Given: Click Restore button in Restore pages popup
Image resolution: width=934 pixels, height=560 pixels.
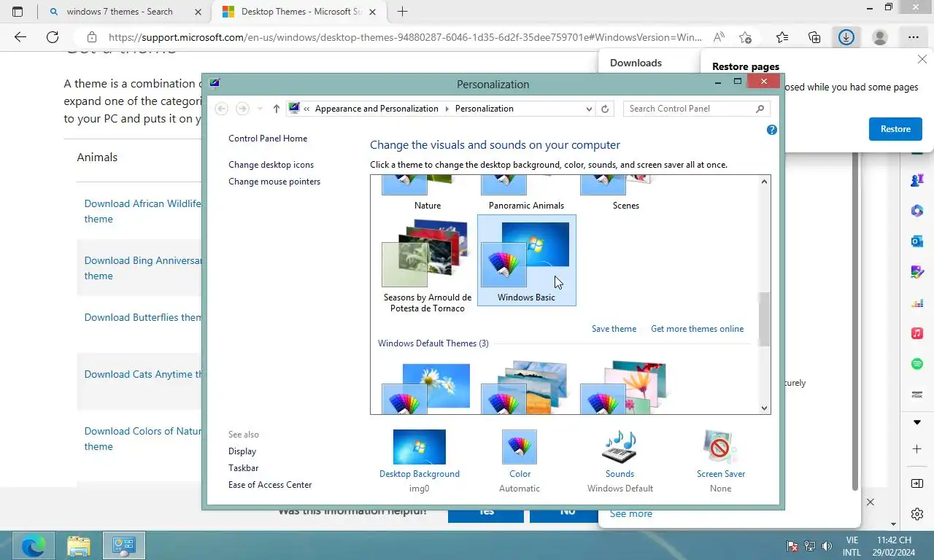Looking at the screenshot, I should tap(895, 129).
